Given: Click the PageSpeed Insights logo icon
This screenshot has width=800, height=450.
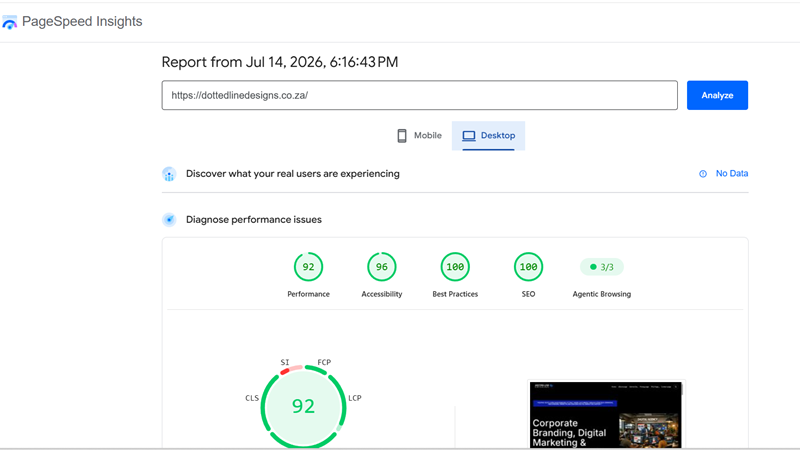Looking at the screenshot, I should [x=10, y=22].
